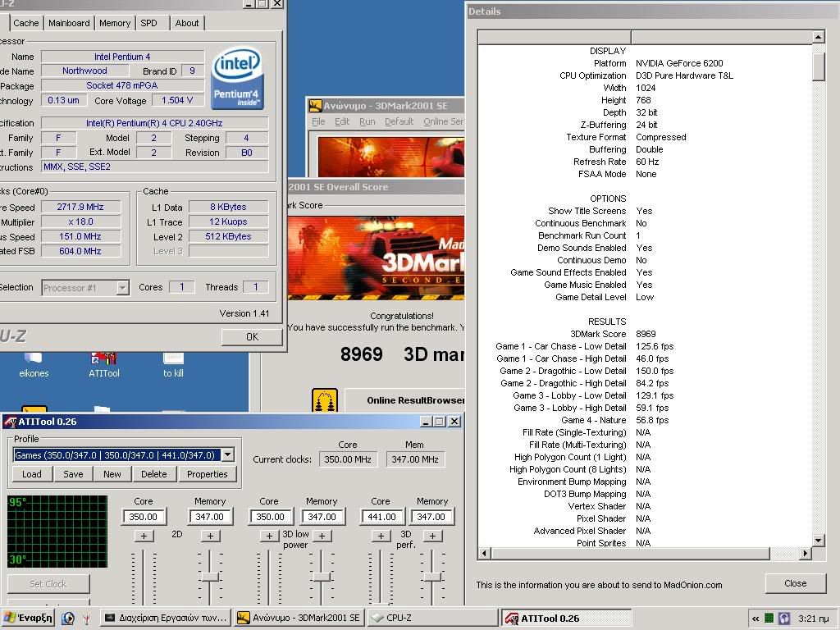Click the 2D Memory clock slider handle

[210, 577]
